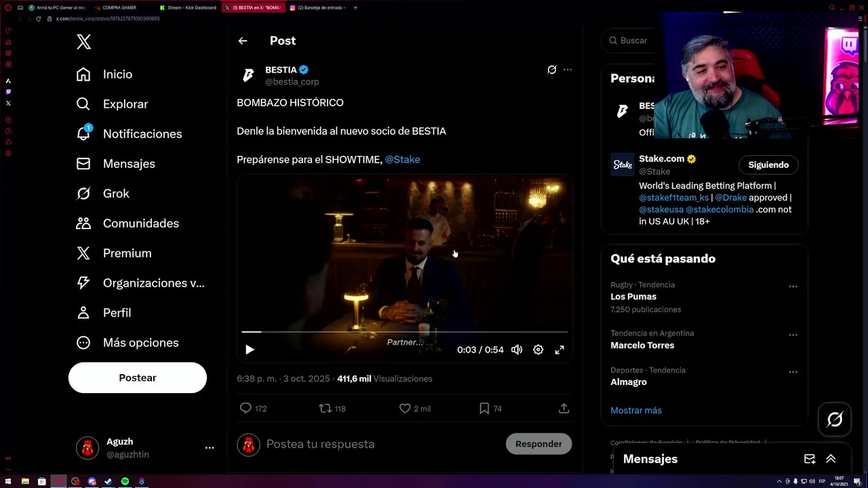Open the floating Grok button
Viewport: 868px width, 488px height.
point(835,420)
